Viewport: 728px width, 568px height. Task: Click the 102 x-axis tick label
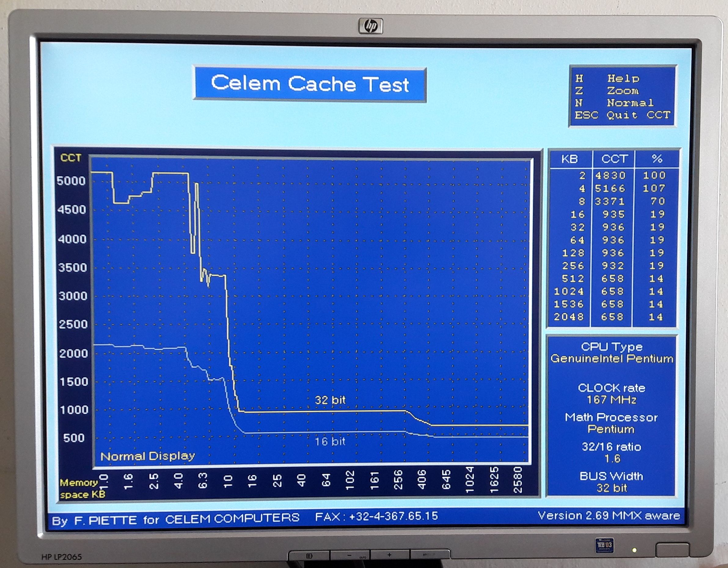tap(350, 480)
